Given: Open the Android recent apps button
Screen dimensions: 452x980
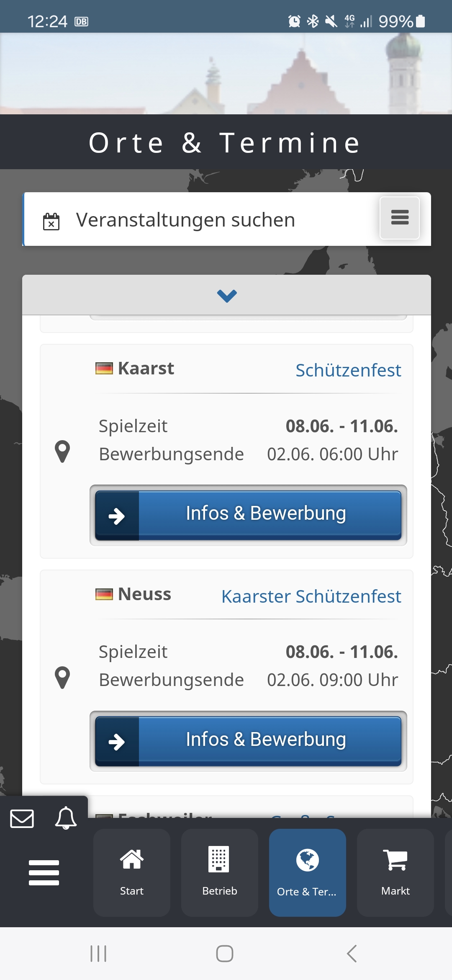Looking at the screenshot, I should 99,954.
